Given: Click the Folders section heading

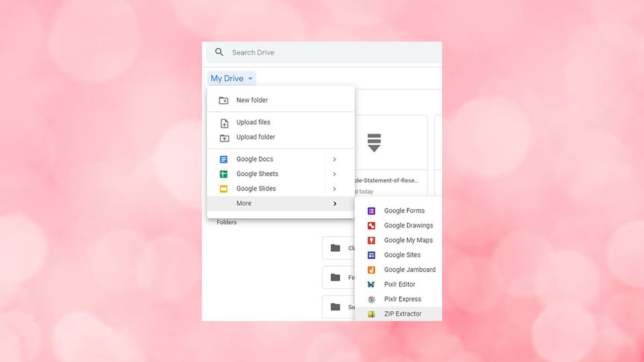Looking at the screenshot, I should click(227, 223).
